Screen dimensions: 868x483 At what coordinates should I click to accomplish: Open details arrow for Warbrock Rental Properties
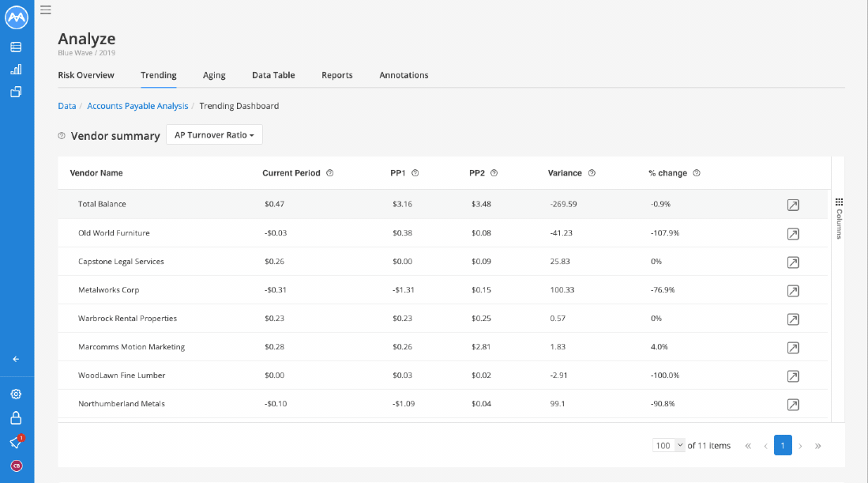(793, 319)
